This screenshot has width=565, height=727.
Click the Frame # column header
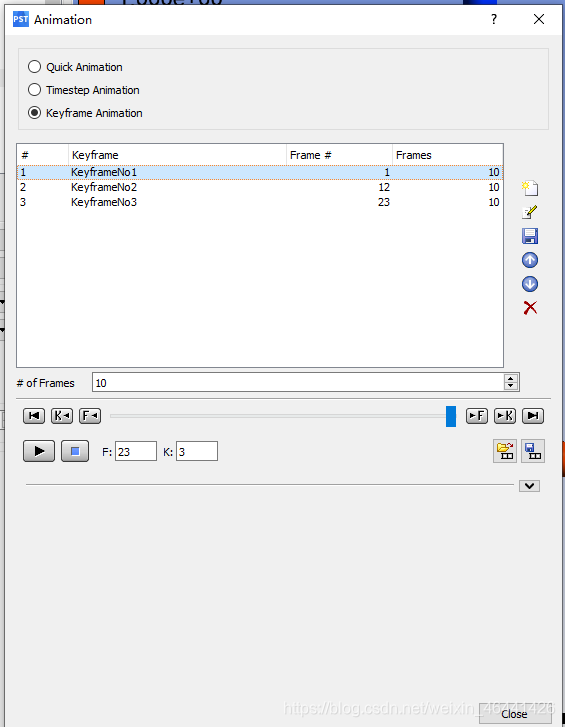point(339,155)
